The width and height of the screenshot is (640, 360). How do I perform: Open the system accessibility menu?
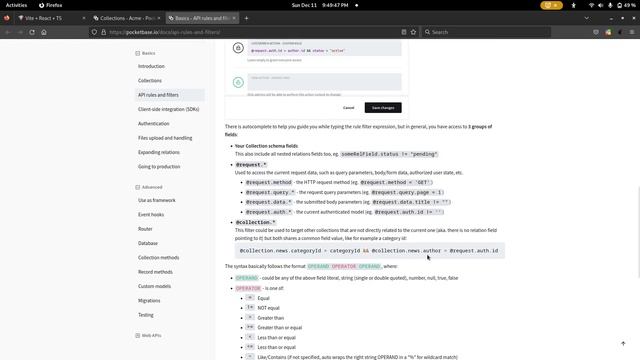pos(573,5)
